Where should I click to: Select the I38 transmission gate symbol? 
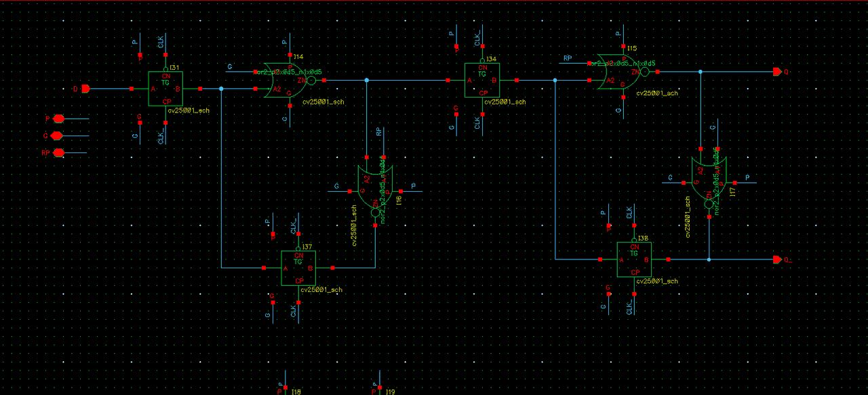pyautogui.click(x=634, y=259)
